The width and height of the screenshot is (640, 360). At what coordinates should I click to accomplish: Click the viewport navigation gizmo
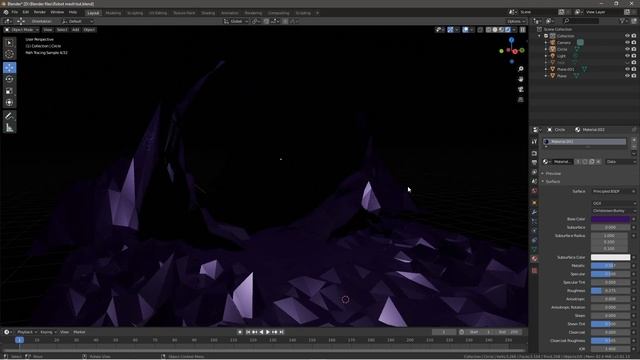tap(512, 51)
